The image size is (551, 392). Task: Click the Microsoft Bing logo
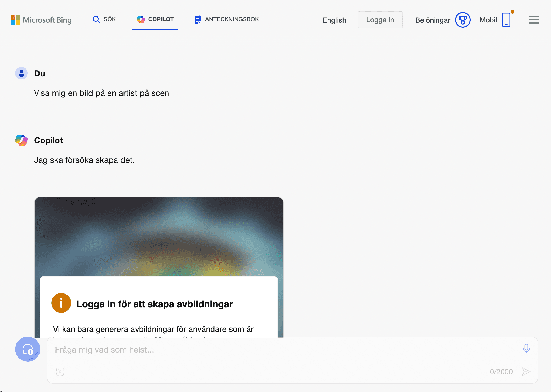tap(41, 20)
